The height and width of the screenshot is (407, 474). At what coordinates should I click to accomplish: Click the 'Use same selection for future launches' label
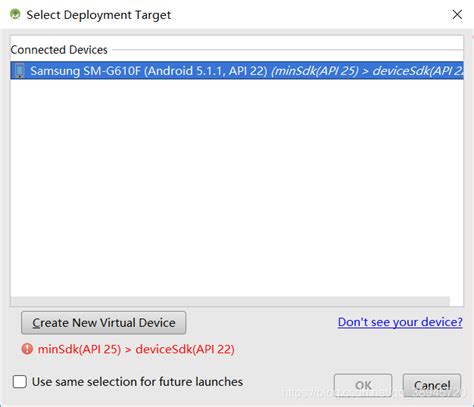(137, 381)
